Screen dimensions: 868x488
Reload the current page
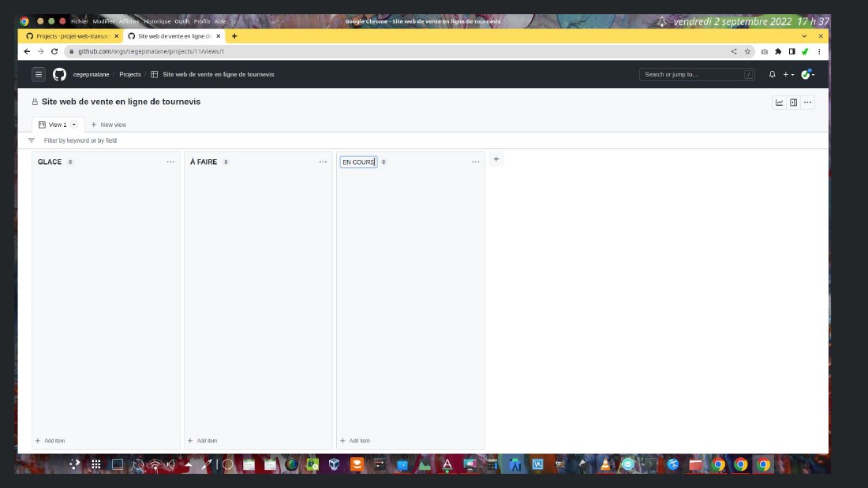point(54,51)
